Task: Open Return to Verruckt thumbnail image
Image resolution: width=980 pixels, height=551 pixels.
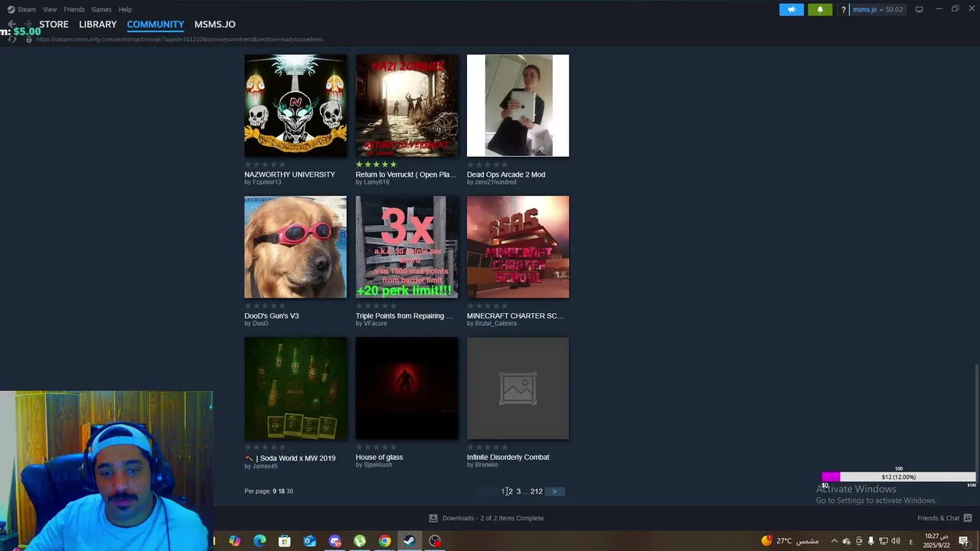Action: tap(407, 106)
